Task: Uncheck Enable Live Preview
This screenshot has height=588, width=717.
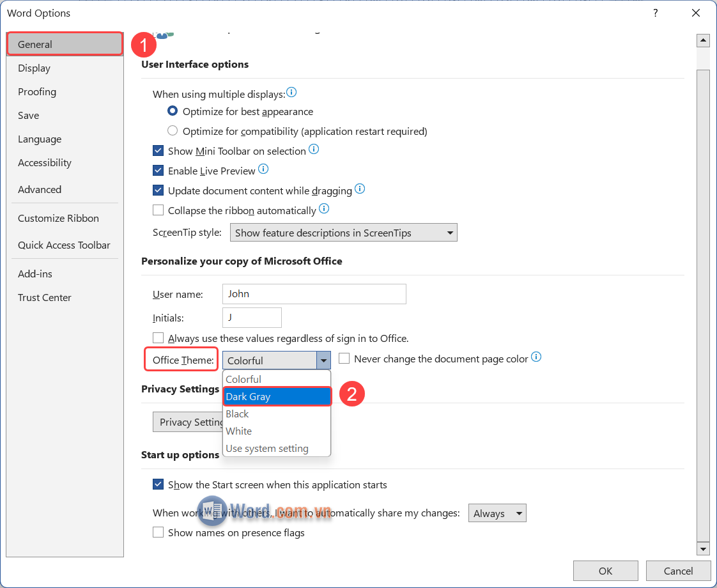Action: (158, 171)
